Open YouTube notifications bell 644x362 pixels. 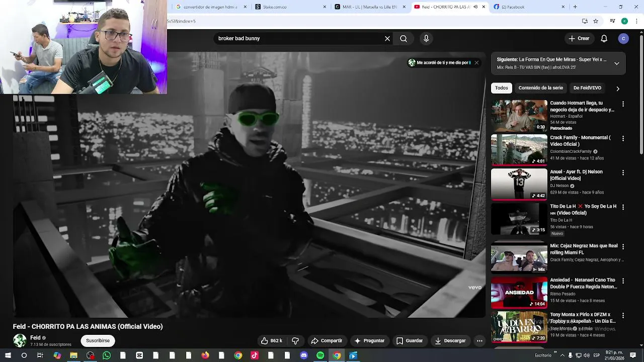coord(604,39)
